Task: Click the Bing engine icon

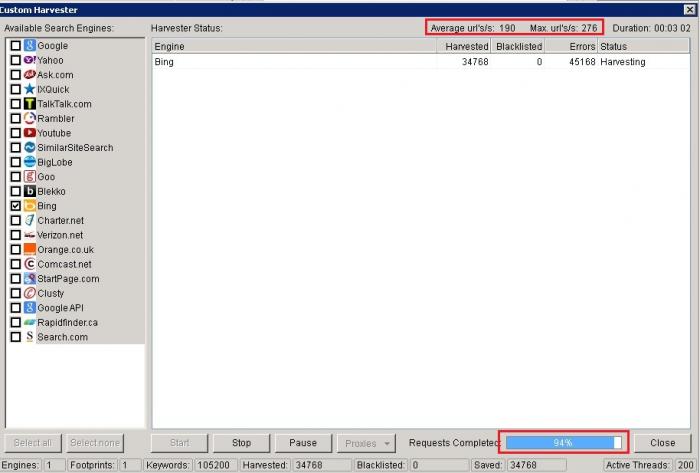Action: click(29, 206)
